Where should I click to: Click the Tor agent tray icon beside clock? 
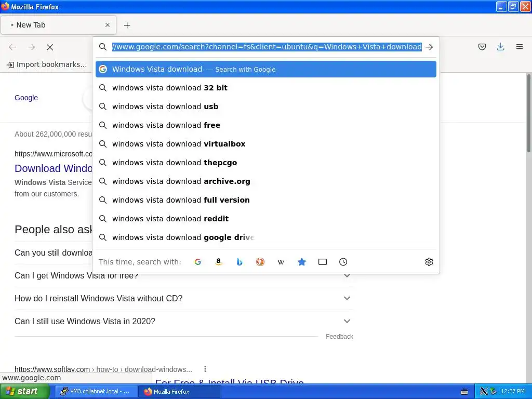494,392
